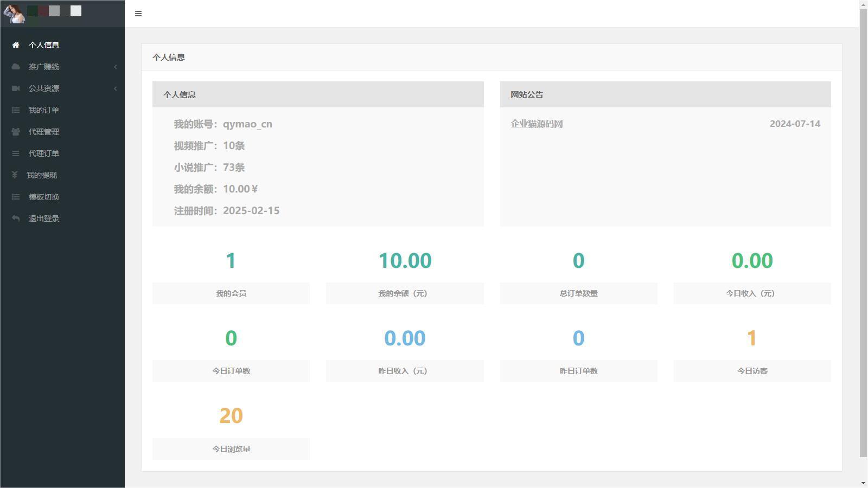Click the vertical page scrollbar

click(863, 233)
